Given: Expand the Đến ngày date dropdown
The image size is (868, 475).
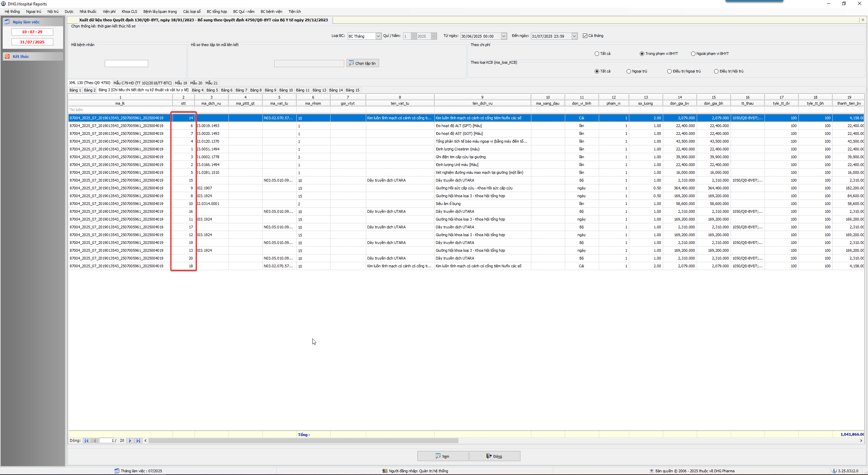Looking at the screenshot, I should pyautogui.click(x=574, y=36).
